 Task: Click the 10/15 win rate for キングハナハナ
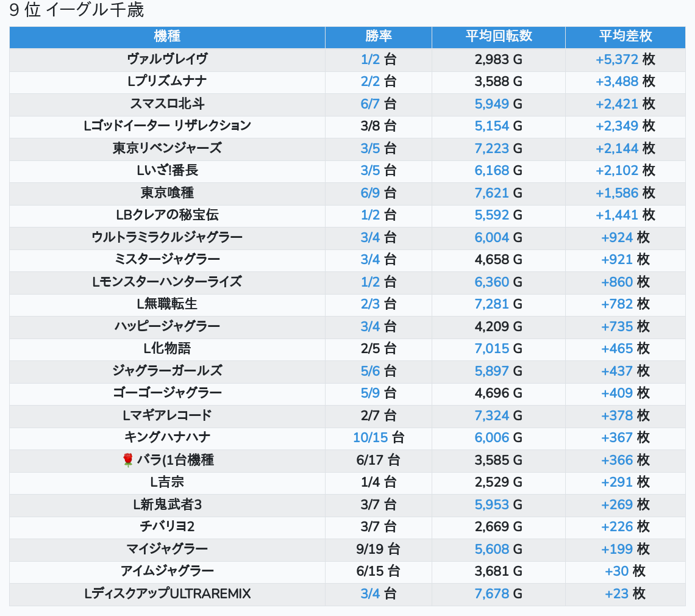pos(370,437)
